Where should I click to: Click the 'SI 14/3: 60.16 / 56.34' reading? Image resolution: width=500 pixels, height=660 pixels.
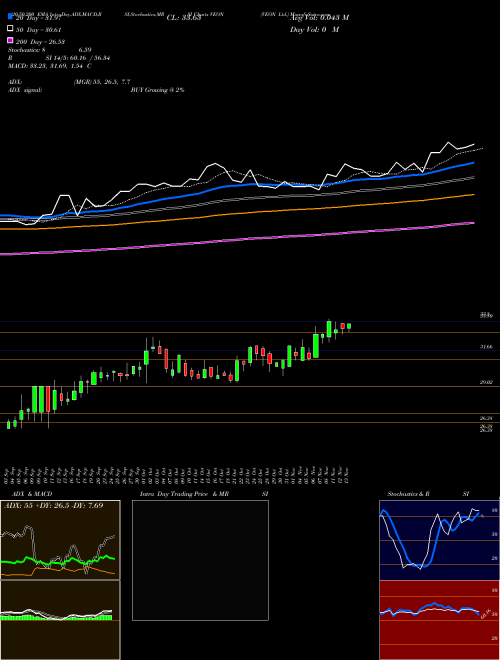pos(78,58)
